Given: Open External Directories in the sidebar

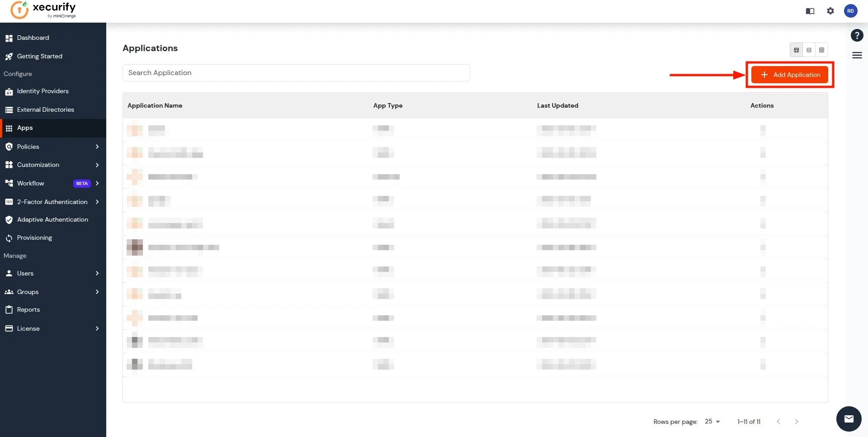Looking at the screenshot, I should tap(45, 109).
